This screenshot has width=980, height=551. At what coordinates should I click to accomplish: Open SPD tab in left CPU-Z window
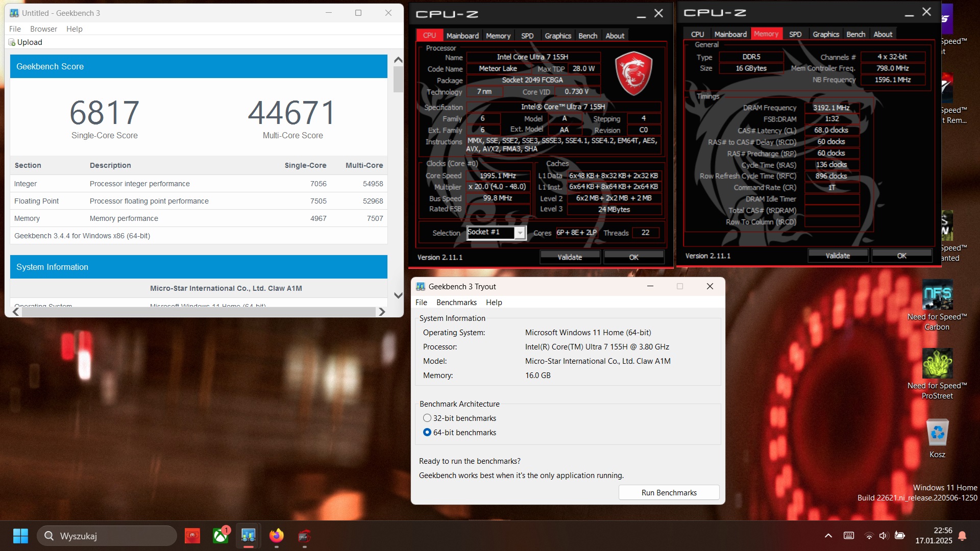[527, 36]
